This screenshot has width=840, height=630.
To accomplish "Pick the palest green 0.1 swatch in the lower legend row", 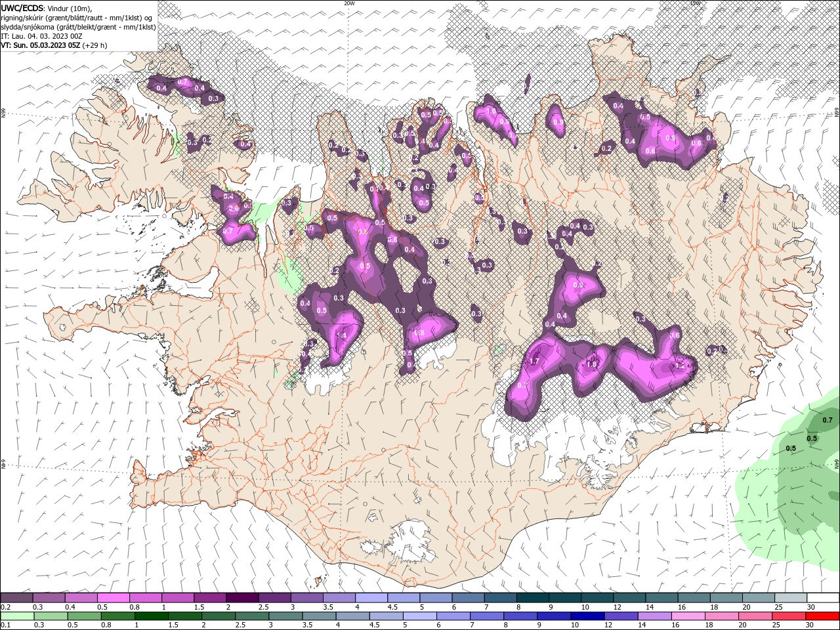I will point(16,616).
